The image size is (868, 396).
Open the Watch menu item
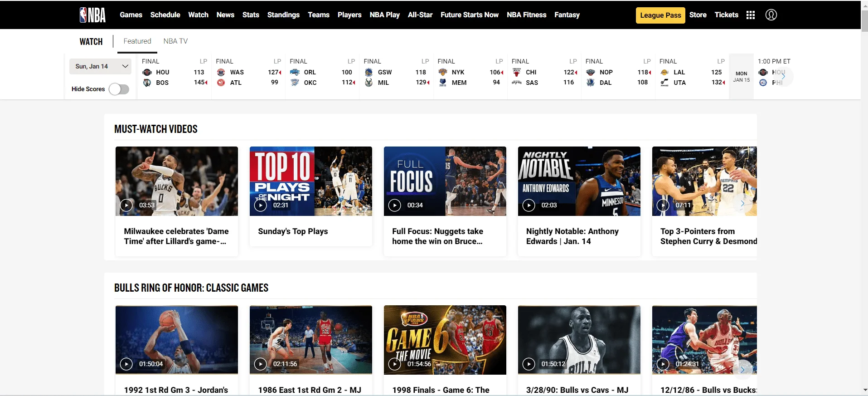(199, 15)
